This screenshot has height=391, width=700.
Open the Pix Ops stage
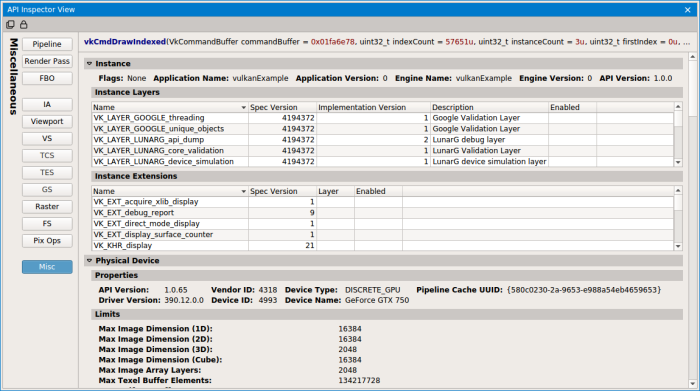pos(47,241)
